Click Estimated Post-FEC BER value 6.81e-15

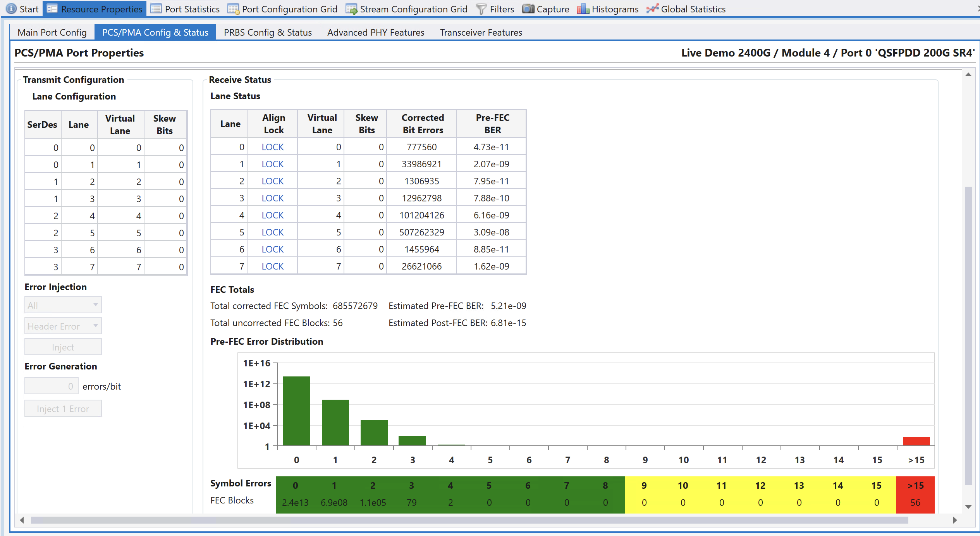click(508, 323)
